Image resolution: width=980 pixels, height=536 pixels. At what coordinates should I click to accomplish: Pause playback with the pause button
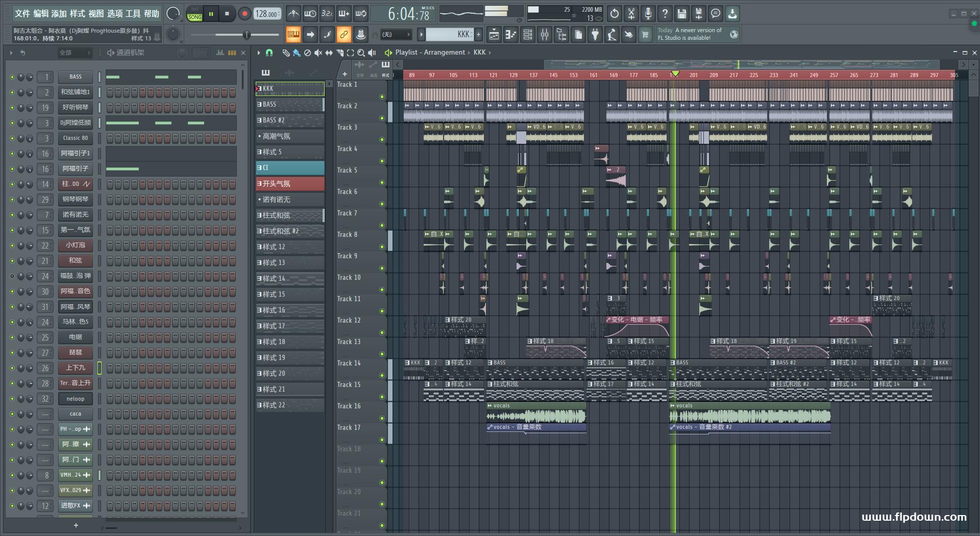pyautogui.click(x=211, y=14)
